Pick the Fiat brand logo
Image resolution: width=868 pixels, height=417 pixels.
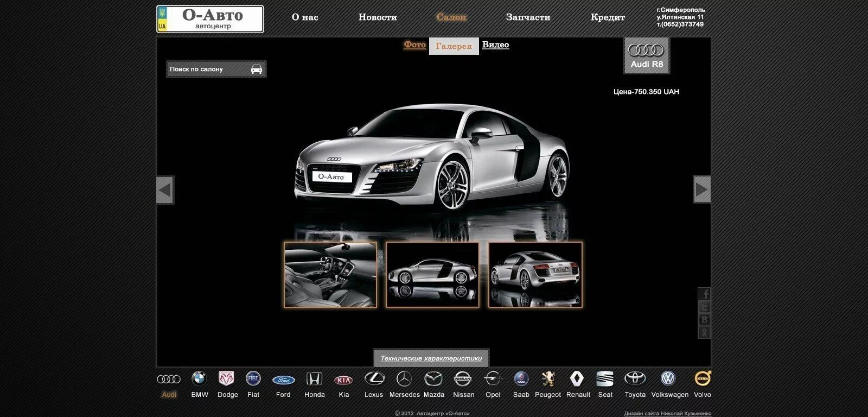pos(253,378)
